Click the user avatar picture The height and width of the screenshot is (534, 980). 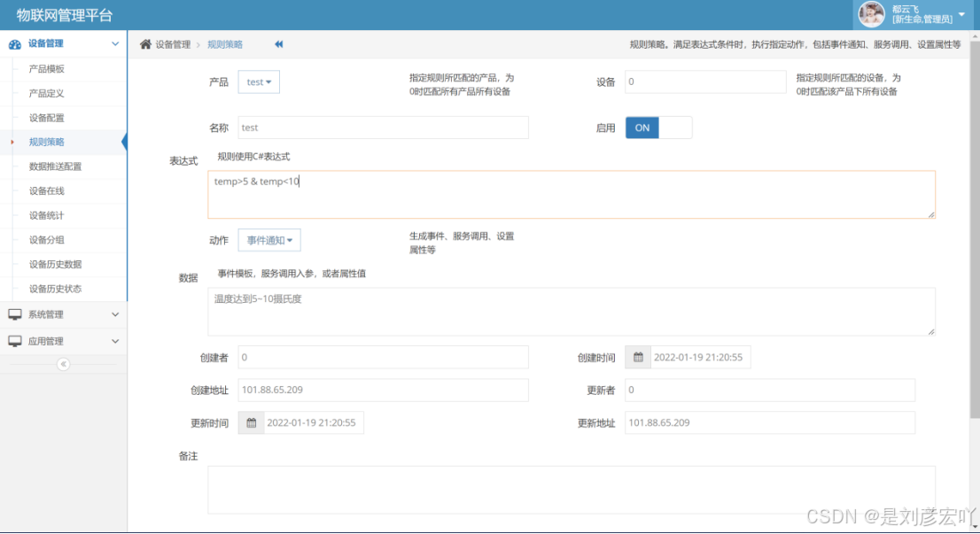[x=871, y=14]
